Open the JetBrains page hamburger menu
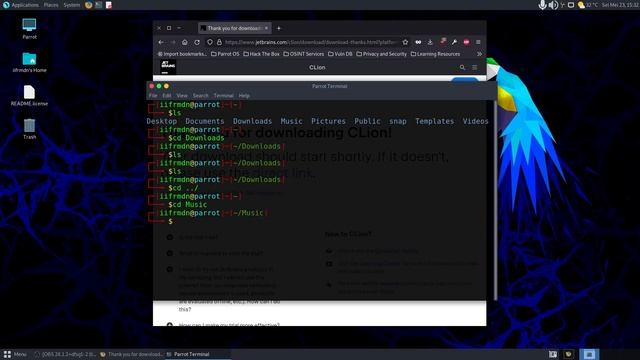 [475, 67]
